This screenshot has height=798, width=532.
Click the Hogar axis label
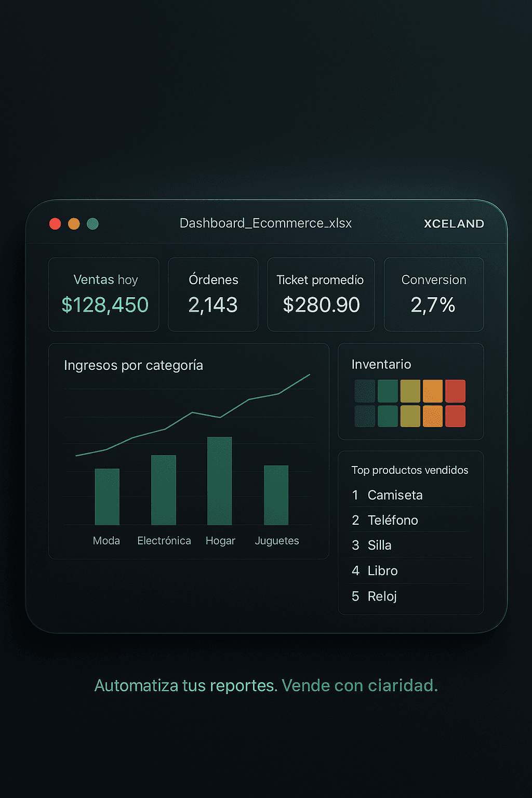click(x=220, y=541)
